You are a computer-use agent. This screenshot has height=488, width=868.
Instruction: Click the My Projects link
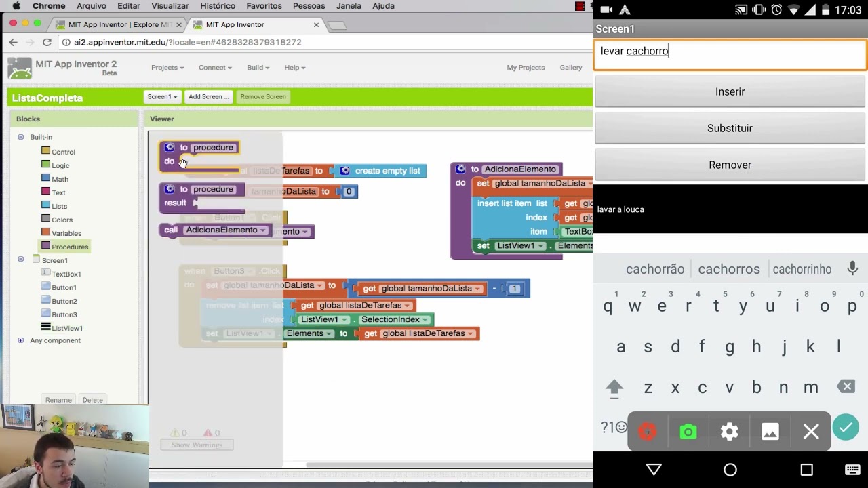coord(526,68)
